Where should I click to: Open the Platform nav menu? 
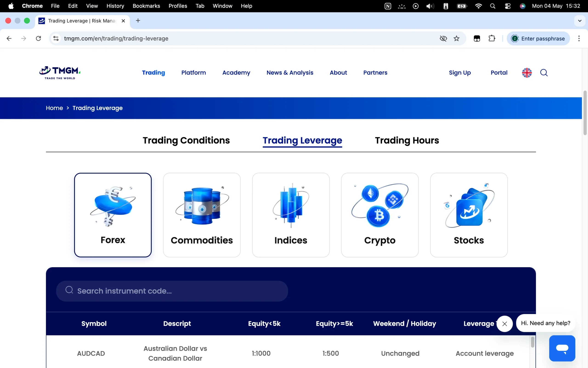pos(193,73)
